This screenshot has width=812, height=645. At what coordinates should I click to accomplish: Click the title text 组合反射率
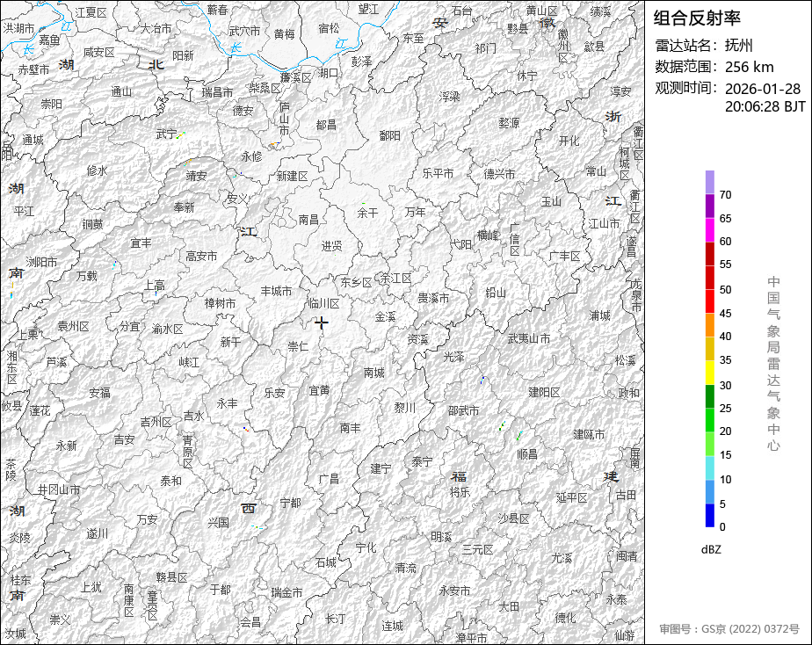[x=697, y=18]
